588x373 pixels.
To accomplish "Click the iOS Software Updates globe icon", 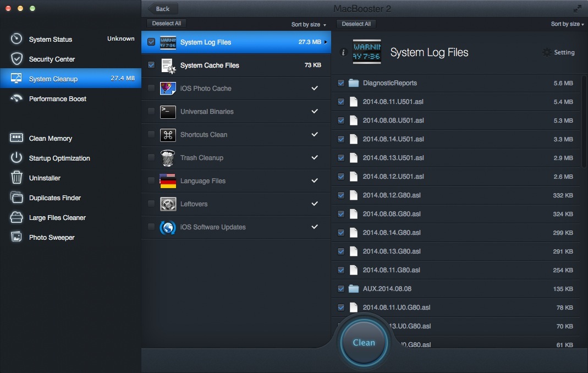I will (168, 227).
